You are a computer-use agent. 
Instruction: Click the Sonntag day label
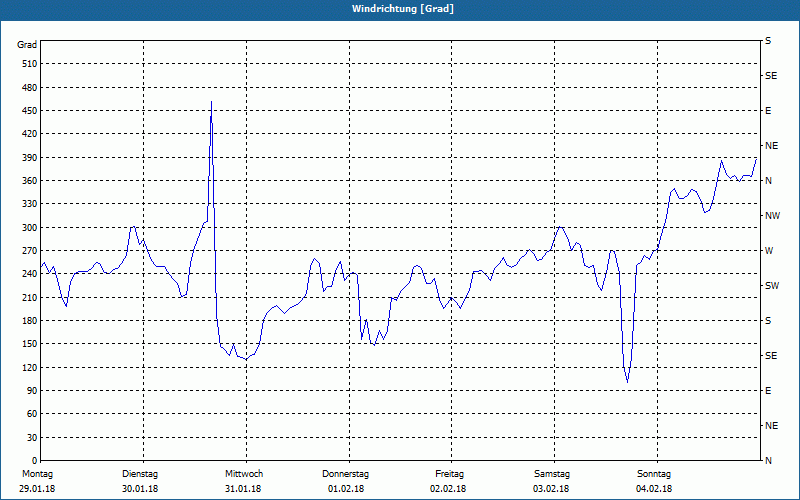[654, 474]
